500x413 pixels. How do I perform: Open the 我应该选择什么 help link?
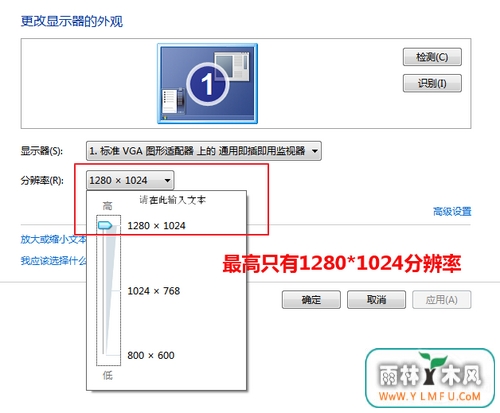pos(53,261)
